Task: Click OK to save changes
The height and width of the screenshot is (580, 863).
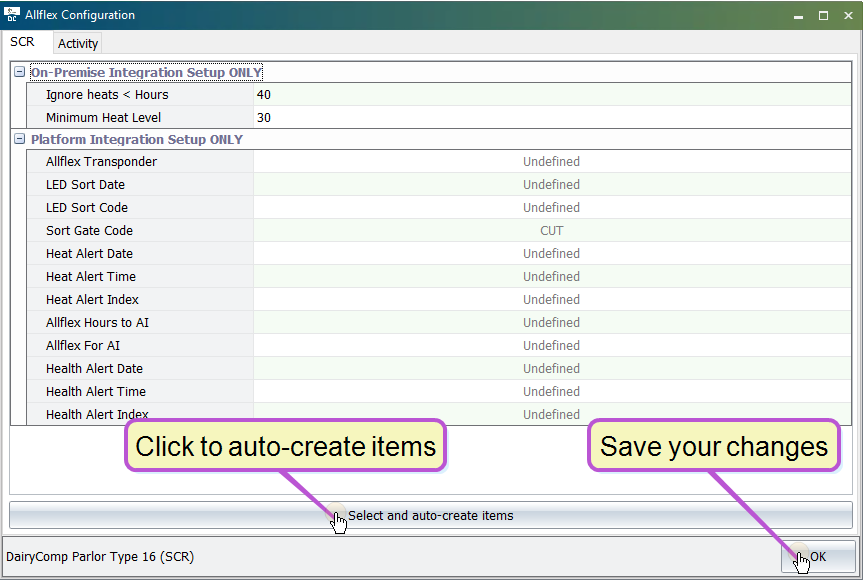Action: [x=818, y=557]
